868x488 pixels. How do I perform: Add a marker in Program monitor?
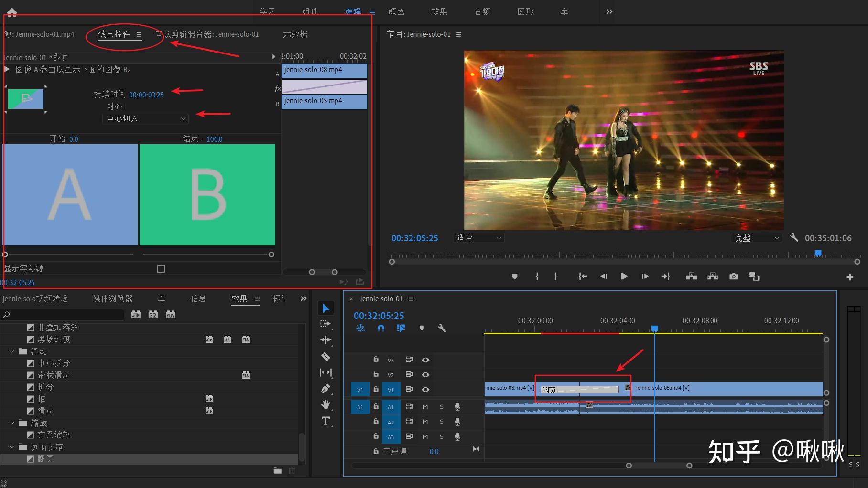point(514,276)
